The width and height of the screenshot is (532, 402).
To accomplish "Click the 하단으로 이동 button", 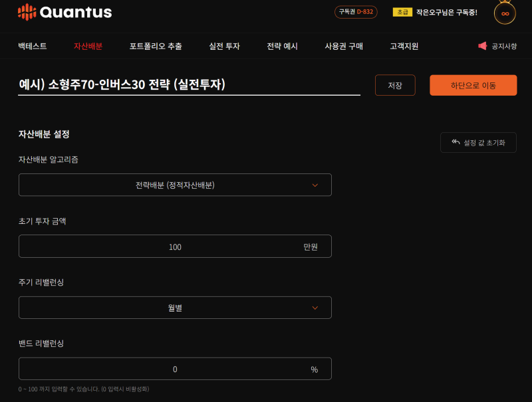I will tap(473, 85).
